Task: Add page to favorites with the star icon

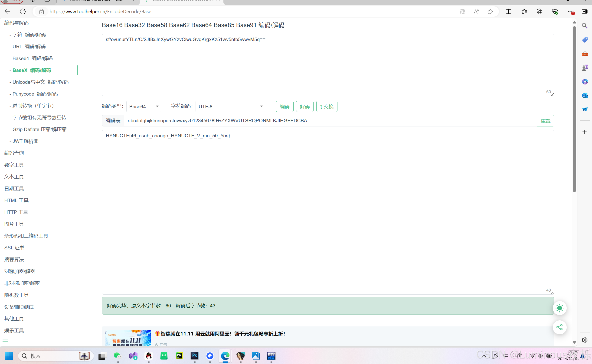Action: (490, 12)
